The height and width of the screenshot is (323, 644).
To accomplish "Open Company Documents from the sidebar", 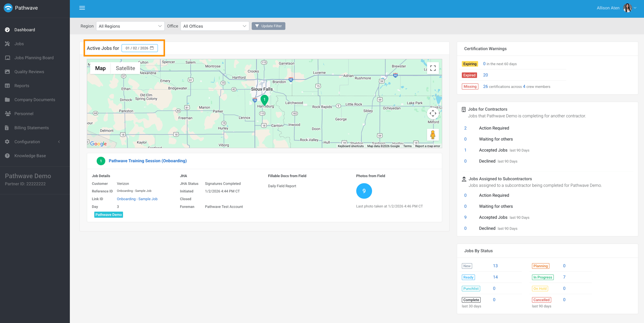I will pyautogui.click(x=34, y=100).
